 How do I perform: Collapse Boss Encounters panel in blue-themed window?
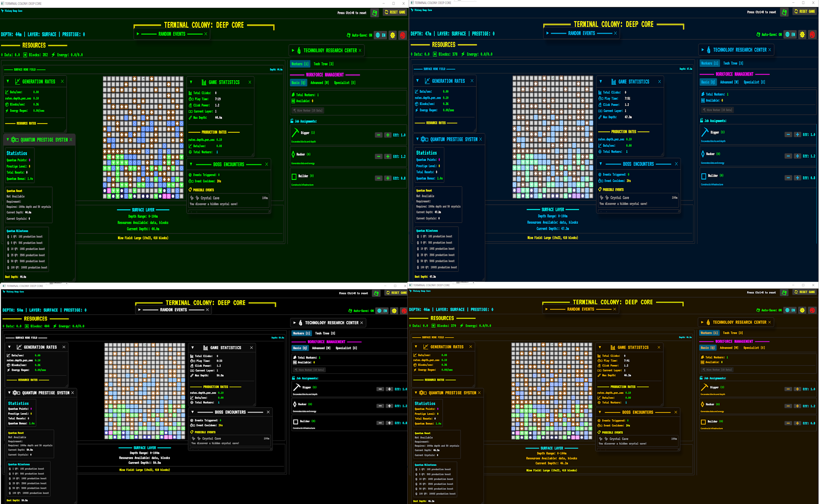[601, 164]
